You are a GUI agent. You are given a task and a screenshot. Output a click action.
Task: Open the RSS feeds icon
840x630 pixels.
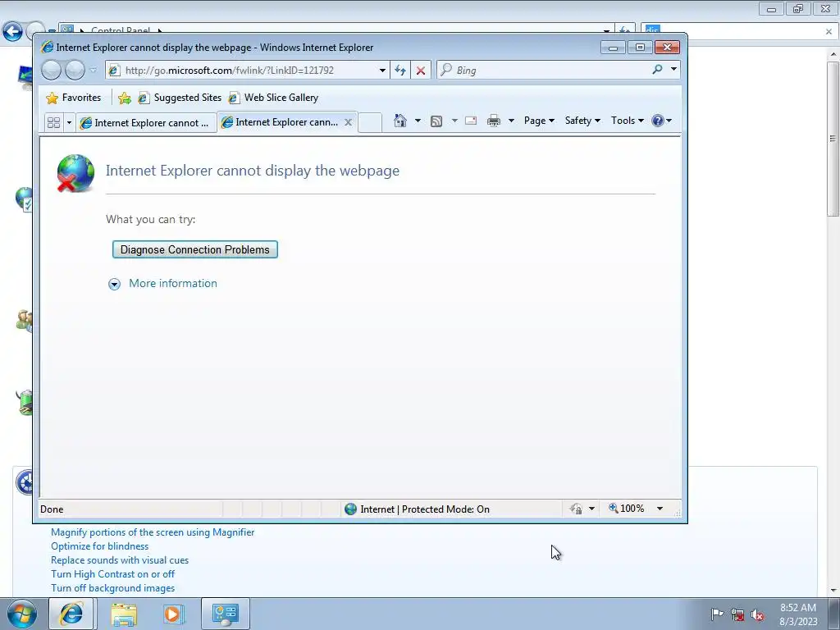[436, 121]
